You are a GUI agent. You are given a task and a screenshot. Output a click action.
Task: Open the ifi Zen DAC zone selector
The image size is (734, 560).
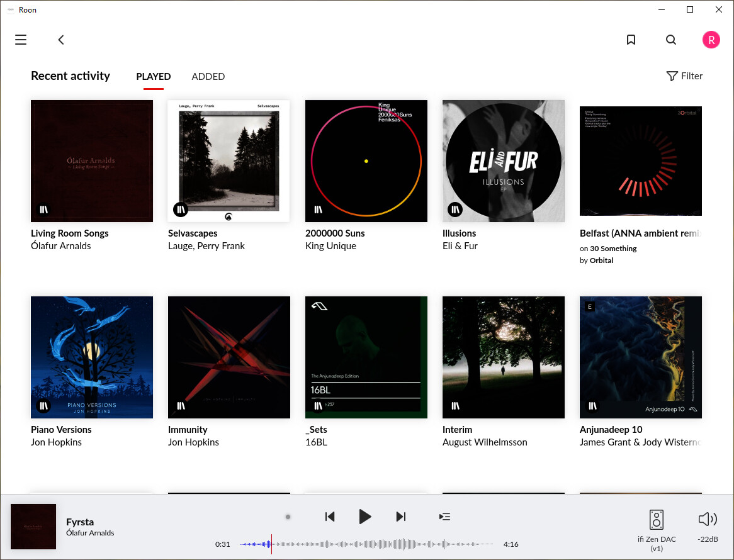657,530
